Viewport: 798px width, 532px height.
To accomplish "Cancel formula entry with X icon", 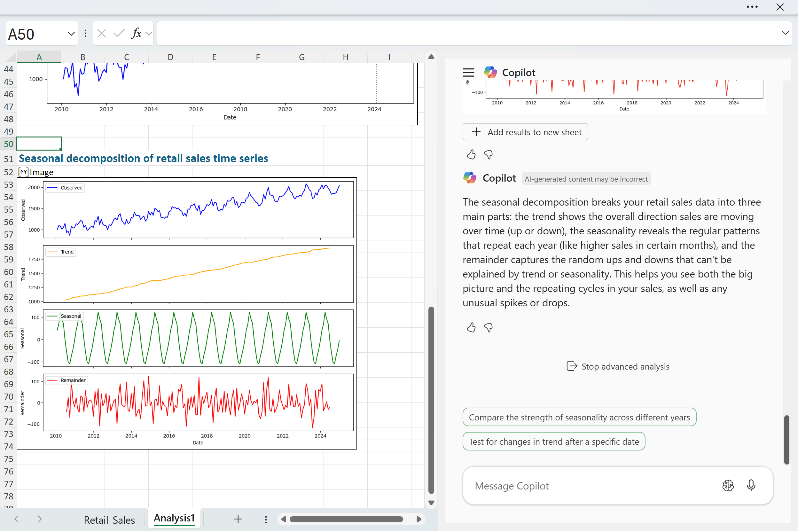I will [101, 33].
